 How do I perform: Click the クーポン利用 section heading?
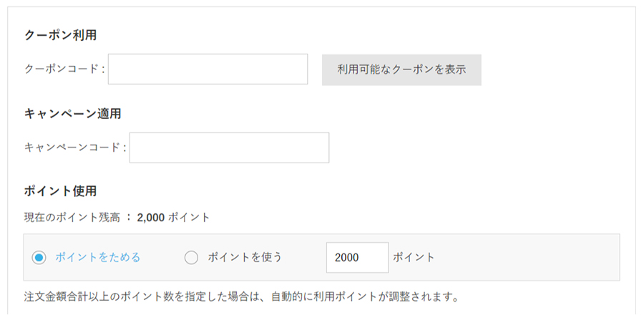(60, 34)
